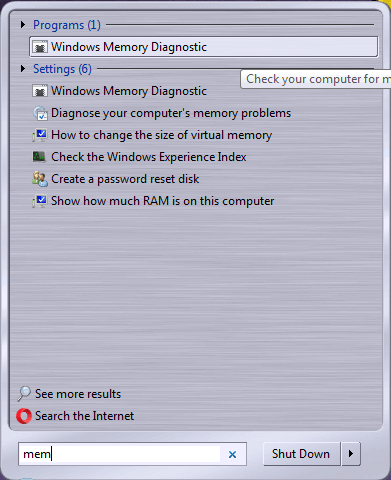The width and height of the screenshot is (391, 480).
Task: Click Windows Memory Diagnostic icon under Settings
Action: point(39,91)
